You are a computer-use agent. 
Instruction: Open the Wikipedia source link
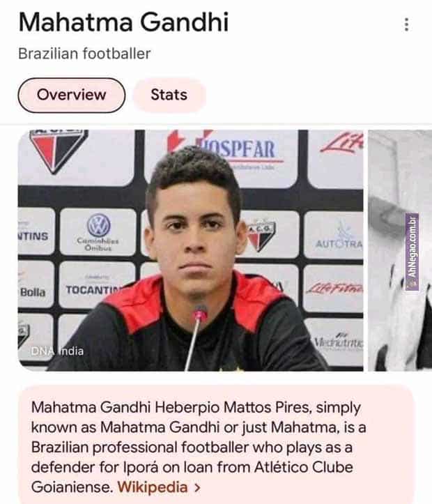coord(152,487)
